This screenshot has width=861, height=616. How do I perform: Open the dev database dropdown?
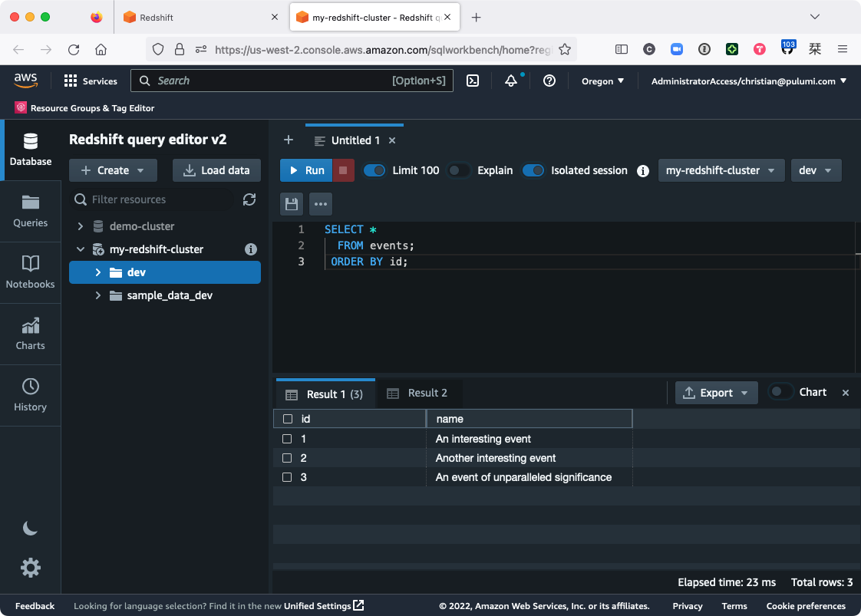pos(816,170)
